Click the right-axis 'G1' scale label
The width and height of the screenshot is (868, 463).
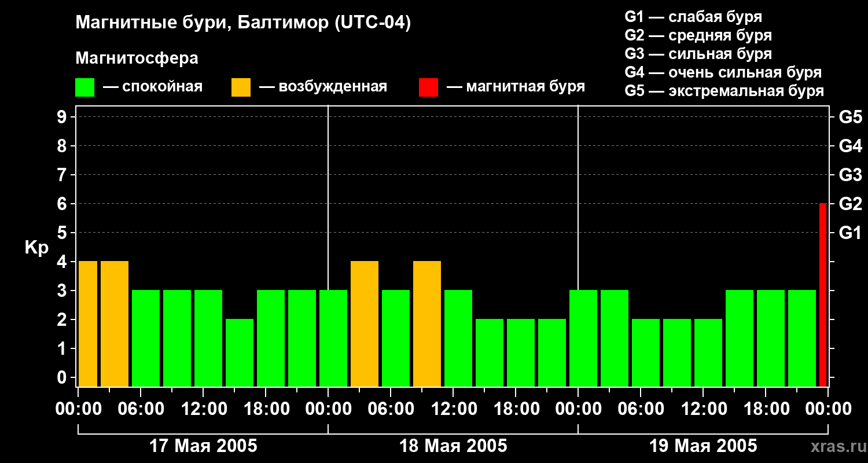click(x=850, y=233)
